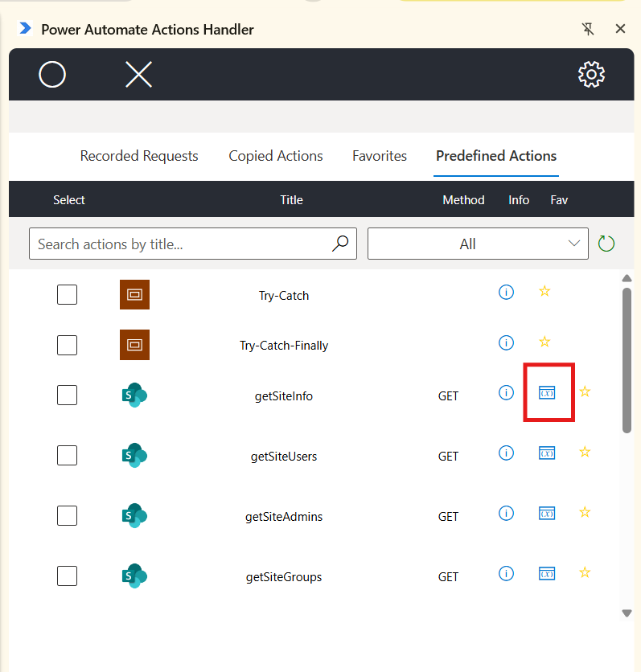This screenshot has width=641, height=672.
Task: Refresh the predefined actions list
Action: tap(606, 244)
